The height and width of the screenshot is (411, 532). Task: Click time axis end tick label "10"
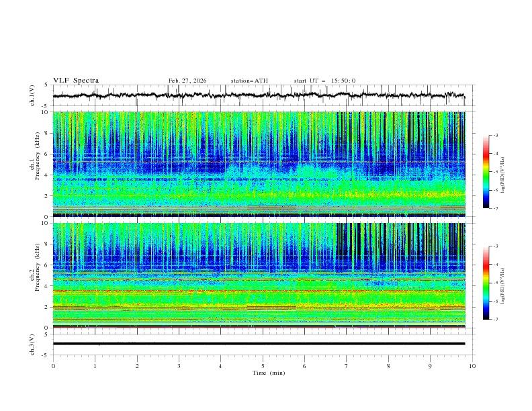(x=472, y=366)
